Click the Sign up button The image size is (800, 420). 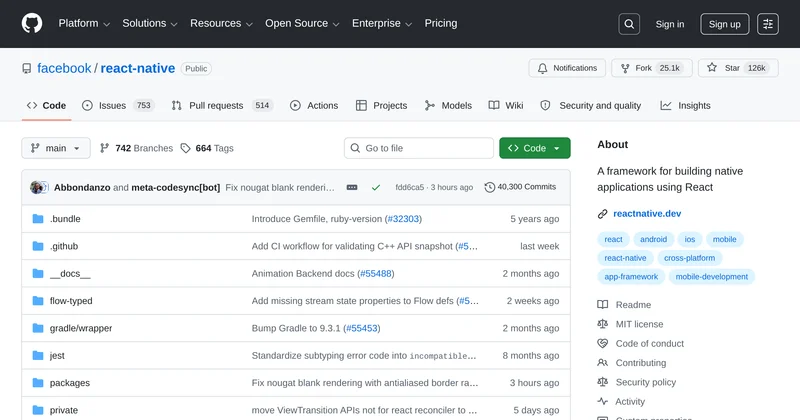pyautogui.click(x=724, y=24)
